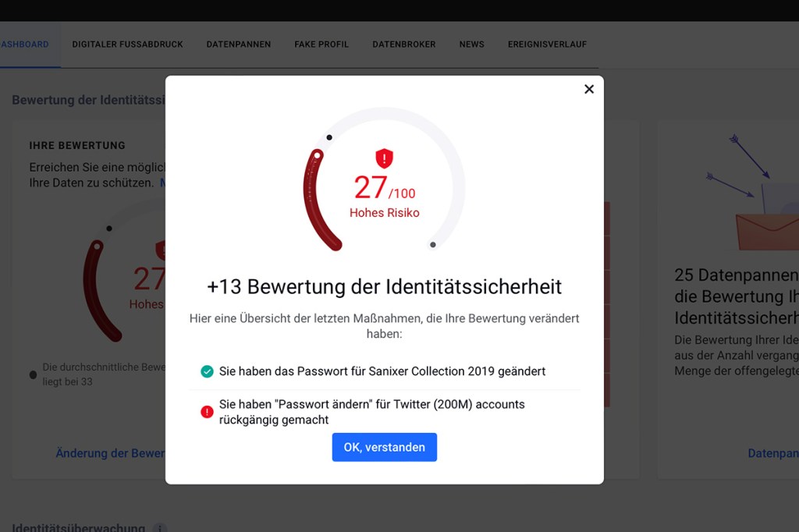Go to the Fake Profil tab

point(321,44)
